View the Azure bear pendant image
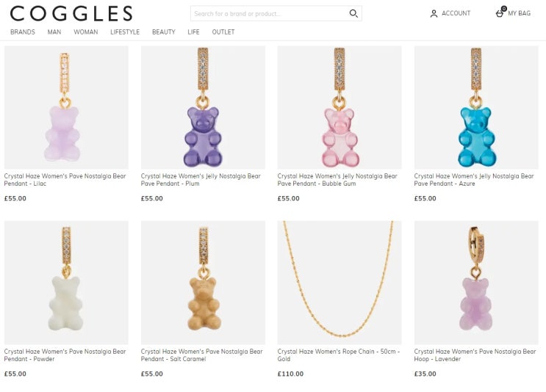The height and width of the screenshot is (392, 546). [476, 107]
